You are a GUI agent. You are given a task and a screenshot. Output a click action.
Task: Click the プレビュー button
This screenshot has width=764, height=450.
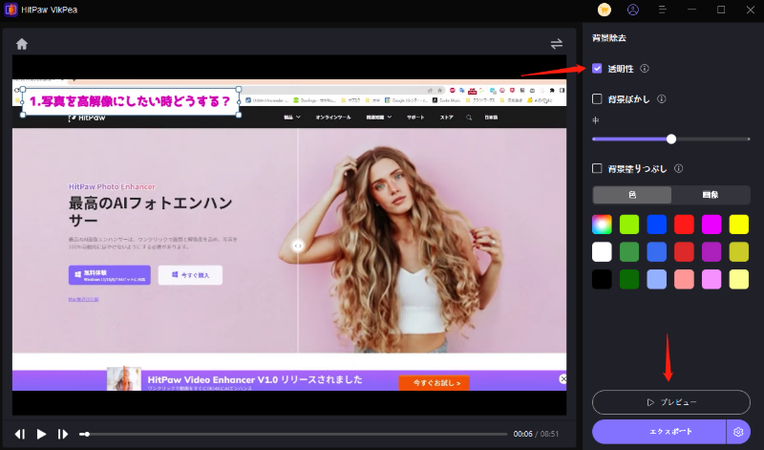(x=671, y=402)
